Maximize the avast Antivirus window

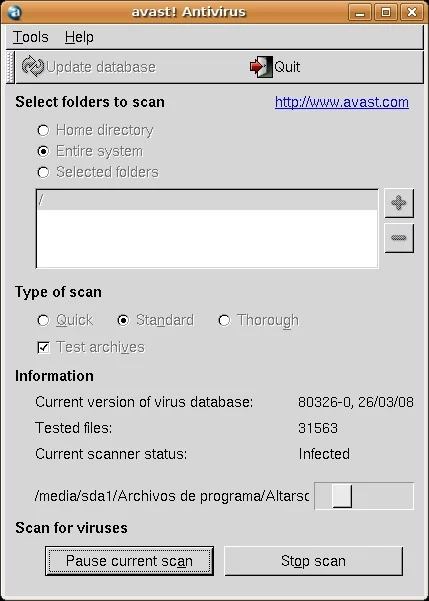coord(386,12)
